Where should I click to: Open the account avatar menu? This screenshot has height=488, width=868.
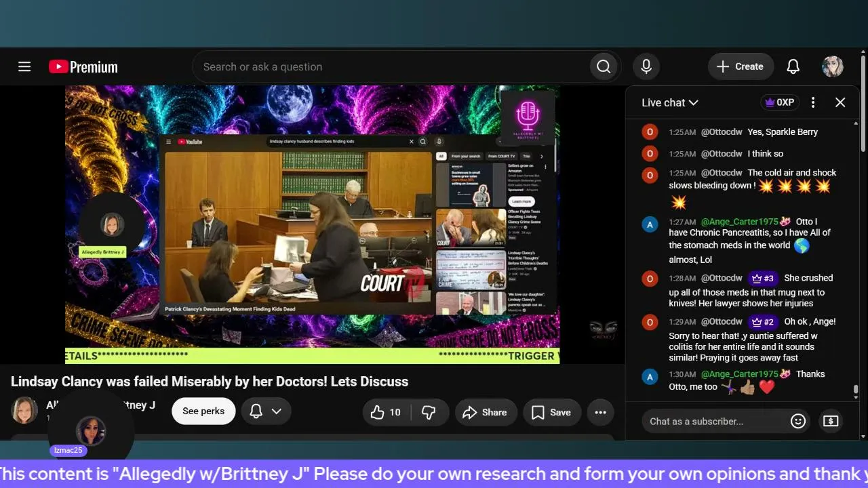pos(832,66)
